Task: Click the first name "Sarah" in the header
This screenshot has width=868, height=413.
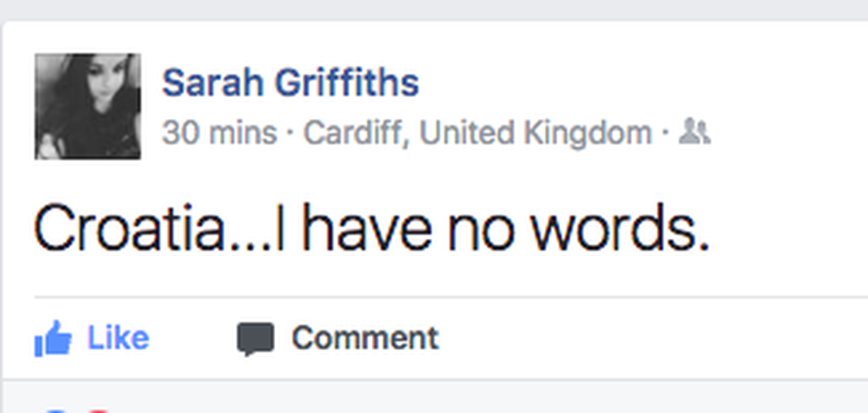Action: (213, 83)
